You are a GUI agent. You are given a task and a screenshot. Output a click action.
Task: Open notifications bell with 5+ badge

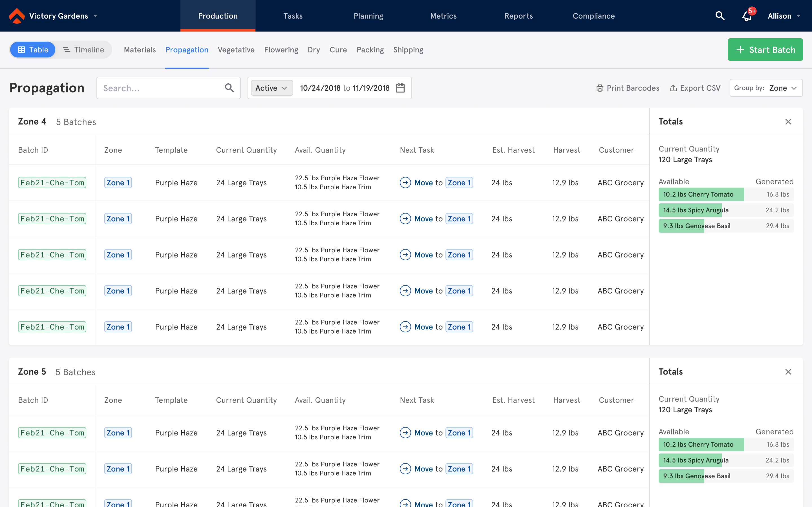(747, 16)
